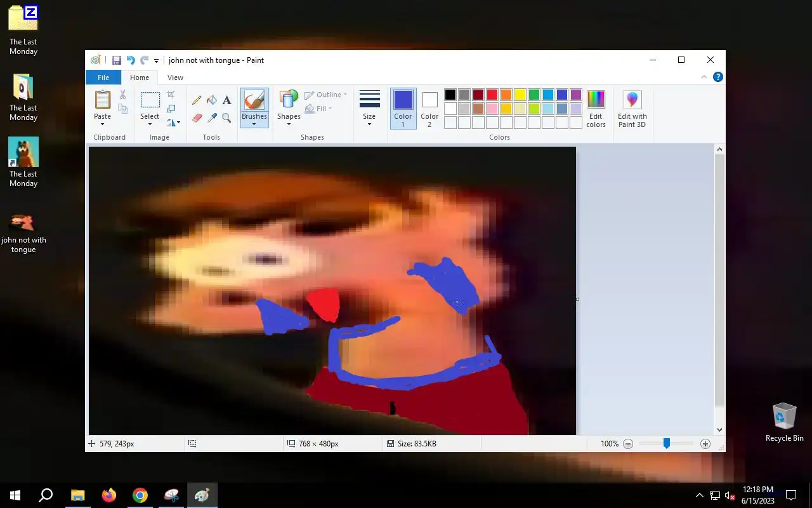
Task: Click the Paste clipboard icon
Action: pyautogui.click(x=102, y=100)
